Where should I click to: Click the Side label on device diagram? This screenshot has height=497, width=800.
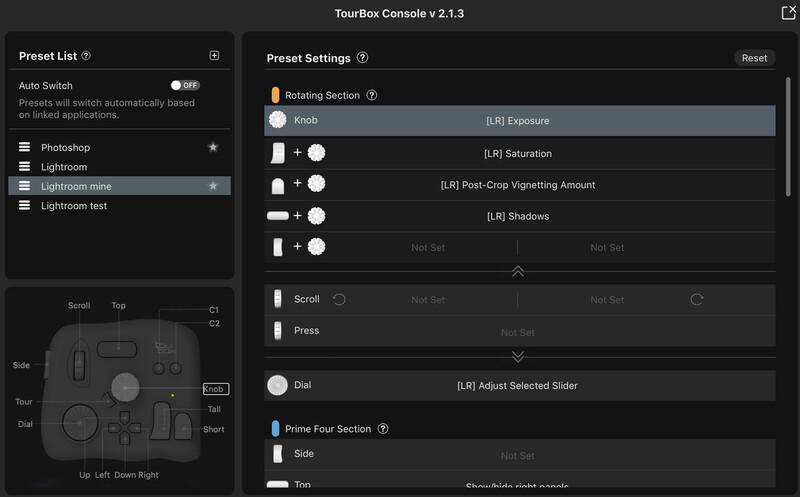click(x=21, y=365)
